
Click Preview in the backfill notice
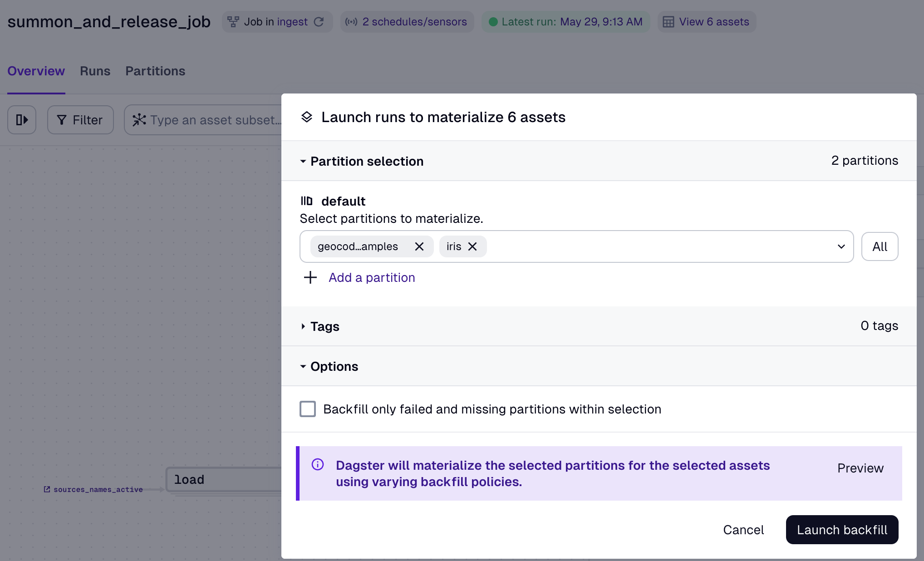pos(860,468)
